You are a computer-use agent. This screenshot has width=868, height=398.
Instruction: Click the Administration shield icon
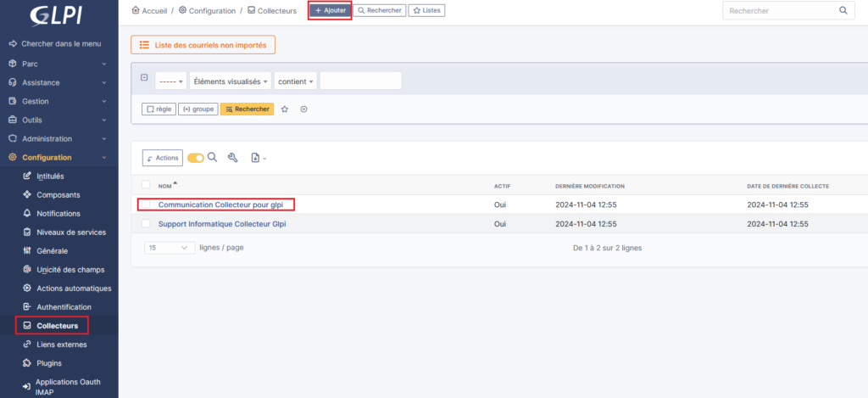pos(13,138)
